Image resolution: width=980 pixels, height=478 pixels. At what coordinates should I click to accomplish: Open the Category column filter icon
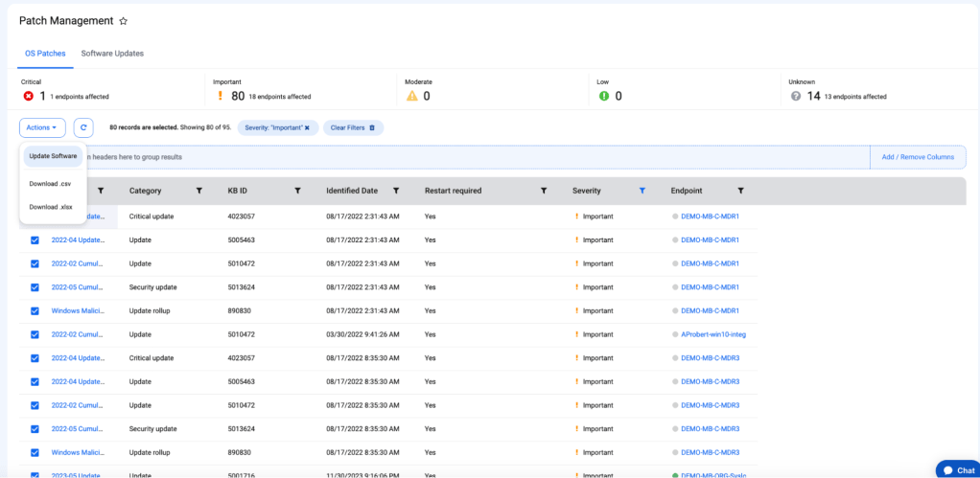199,191
